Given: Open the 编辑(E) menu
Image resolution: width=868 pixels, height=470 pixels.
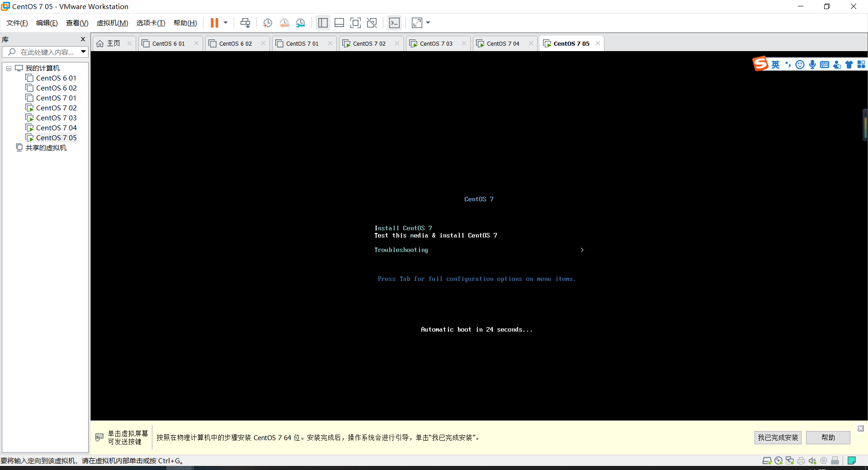Looking at the screenshot, I should pos(47,23).
